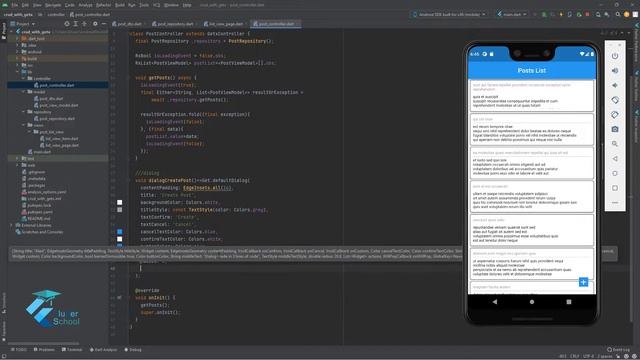
Task: Tap the phone's recent apps square button
Action: tap(569, 302)
